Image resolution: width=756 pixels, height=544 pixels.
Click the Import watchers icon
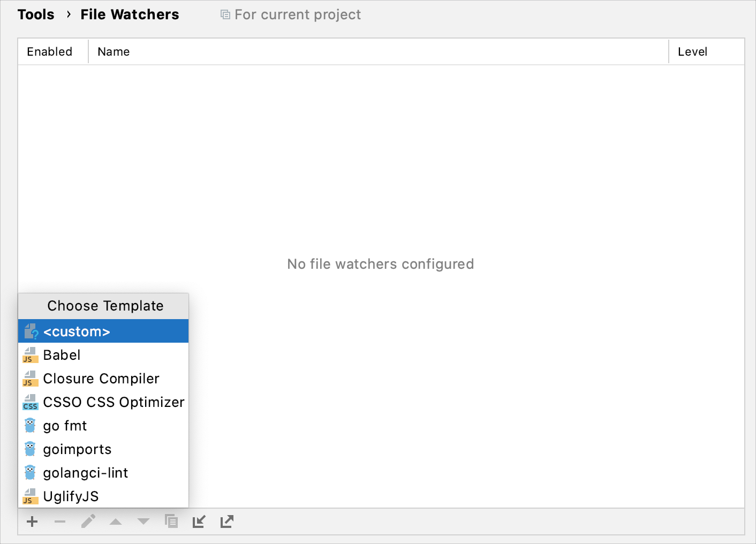[x=199, y=522]
